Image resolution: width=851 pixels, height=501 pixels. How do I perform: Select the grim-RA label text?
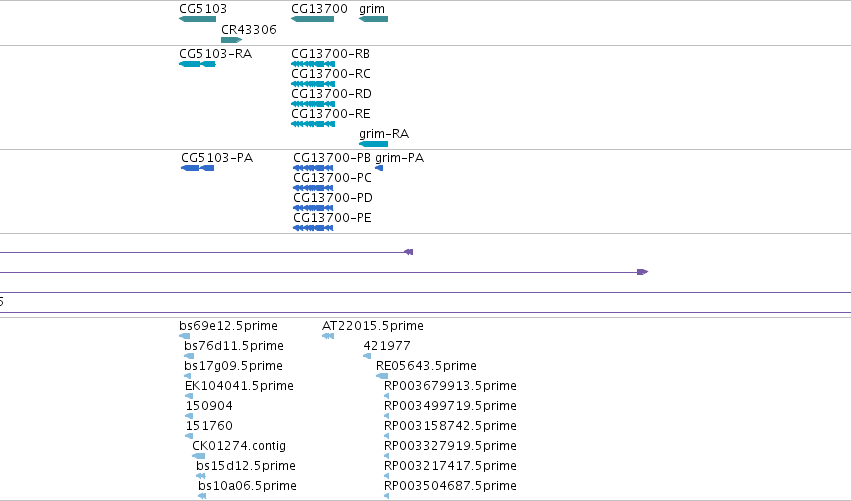coord(384,134)
